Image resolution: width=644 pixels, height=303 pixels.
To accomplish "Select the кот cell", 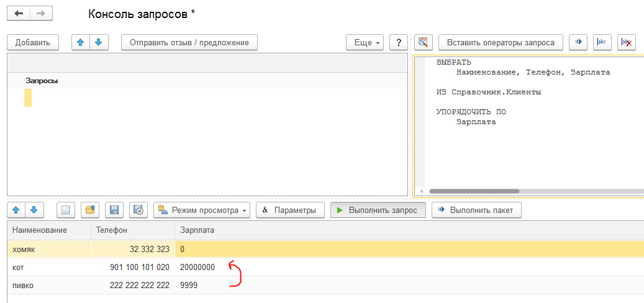I will click(49, 267).
